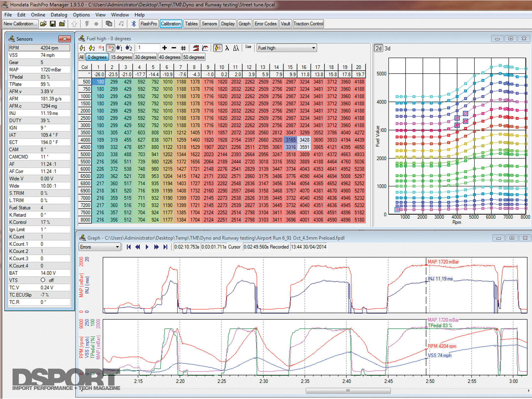Select the cam angle low table icon
Viewport: 532px width, 399px height.
click(x=120, y=48)
